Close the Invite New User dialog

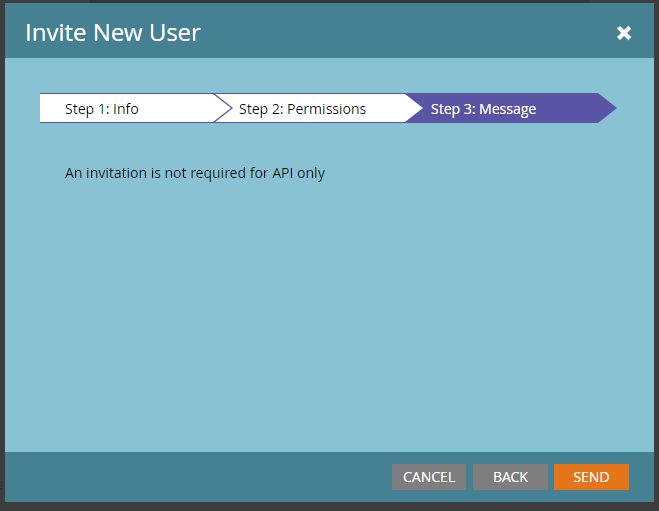point(624,33)
